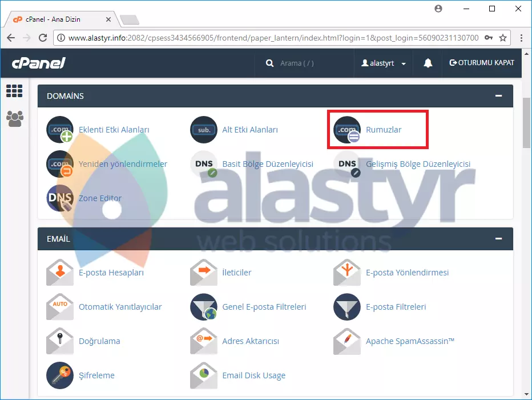Collapse the DOMAİNS section
The image size is (532, 400).
point(498,96)
